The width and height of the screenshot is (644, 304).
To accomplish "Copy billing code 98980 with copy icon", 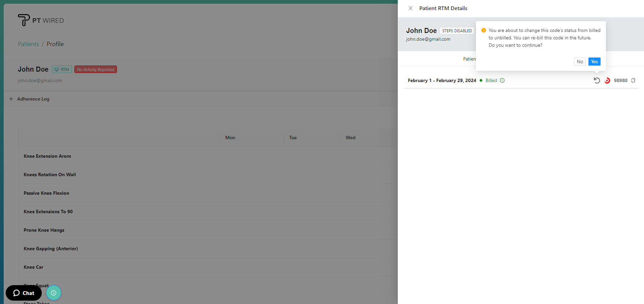I will click(x=633, y=80).
